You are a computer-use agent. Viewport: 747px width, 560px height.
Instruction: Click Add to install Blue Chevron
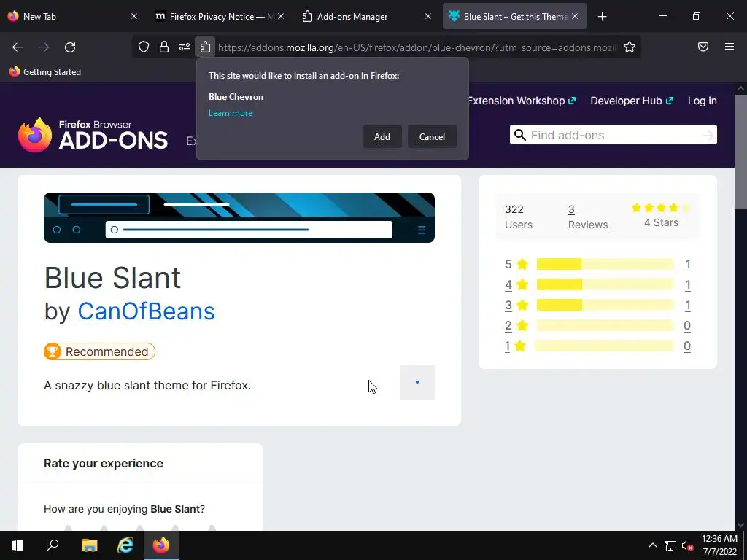click(x=382, y=136)
